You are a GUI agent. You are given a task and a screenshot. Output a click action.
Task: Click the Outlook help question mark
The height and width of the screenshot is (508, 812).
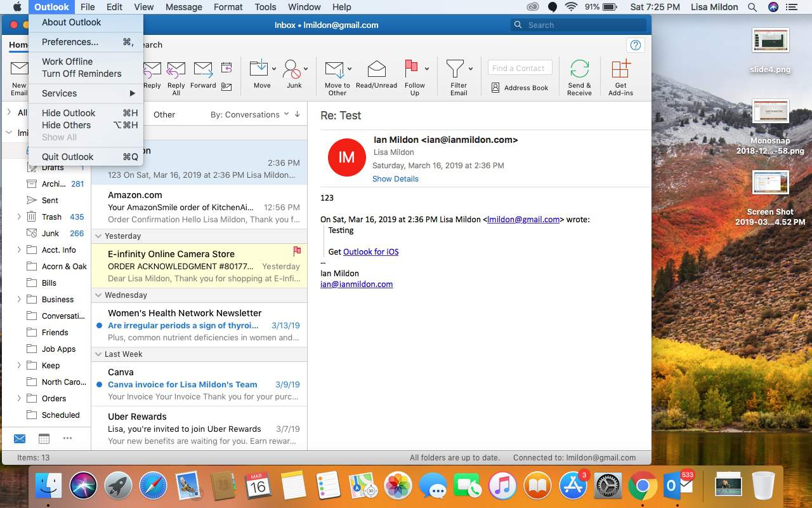click(x=635, y=45)
